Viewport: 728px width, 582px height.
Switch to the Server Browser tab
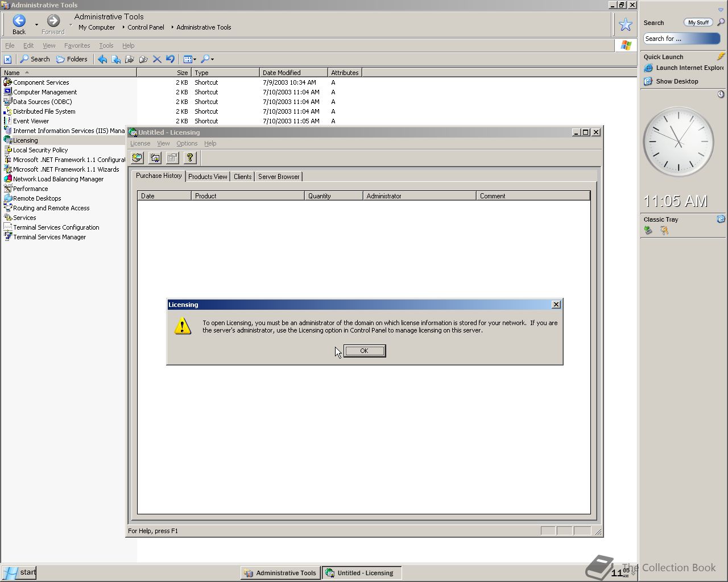[x=279, y=177]
